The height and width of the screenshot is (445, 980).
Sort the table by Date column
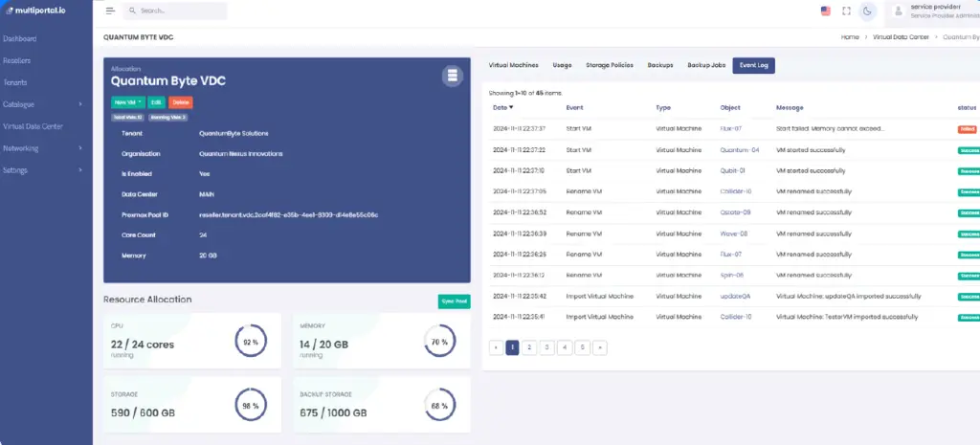click(x=503, y=107)
